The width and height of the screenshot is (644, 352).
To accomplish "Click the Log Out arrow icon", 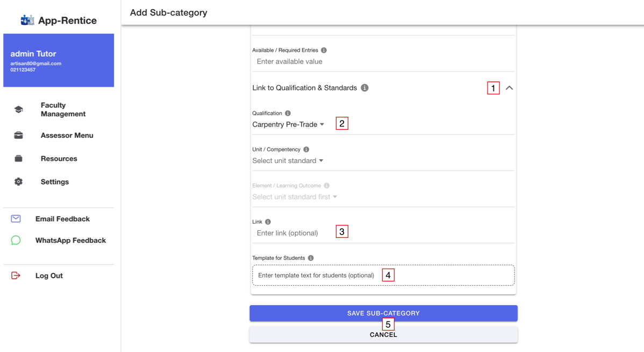I will [x=16, y=276].
